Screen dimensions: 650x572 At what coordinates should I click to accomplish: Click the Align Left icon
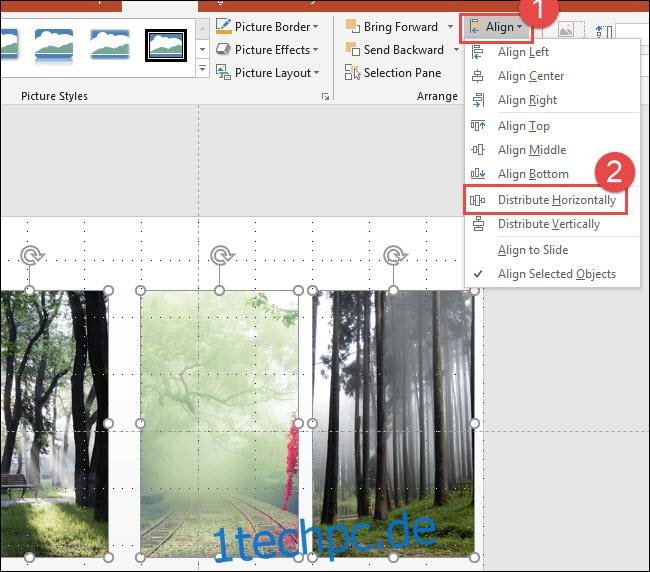(x=478, y=52)
